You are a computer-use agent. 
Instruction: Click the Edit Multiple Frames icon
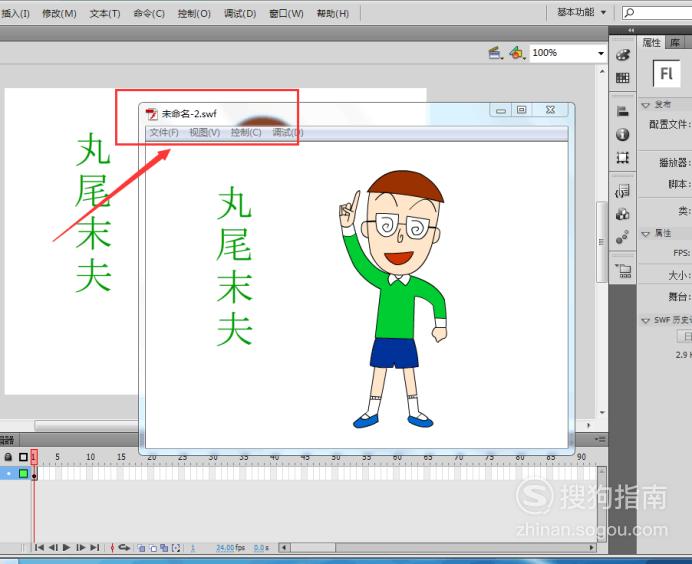click(164, 548)
